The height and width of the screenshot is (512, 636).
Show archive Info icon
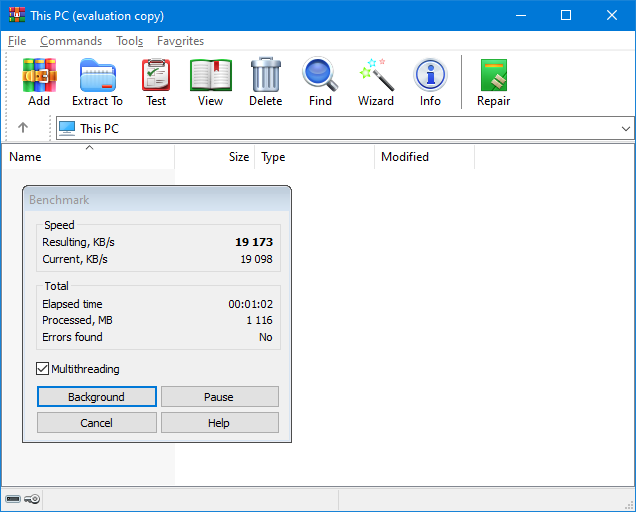tap(430, 75)
